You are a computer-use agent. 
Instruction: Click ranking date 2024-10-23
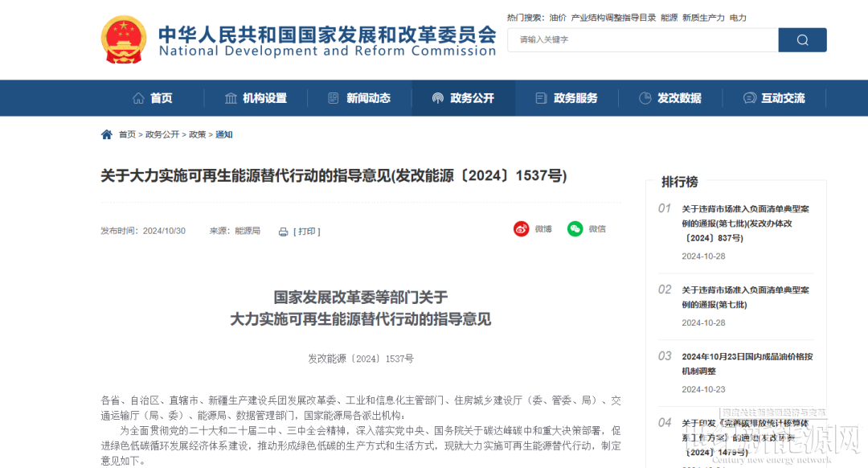703,389
